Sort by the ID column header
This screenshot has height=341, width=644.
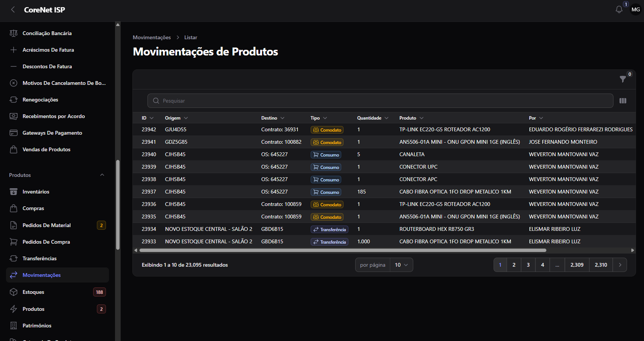[x=147, y=118]
